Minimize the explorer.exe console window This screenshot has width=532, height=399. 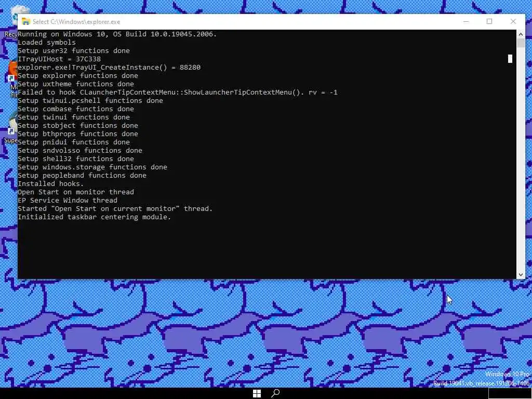tap(466, 21)
